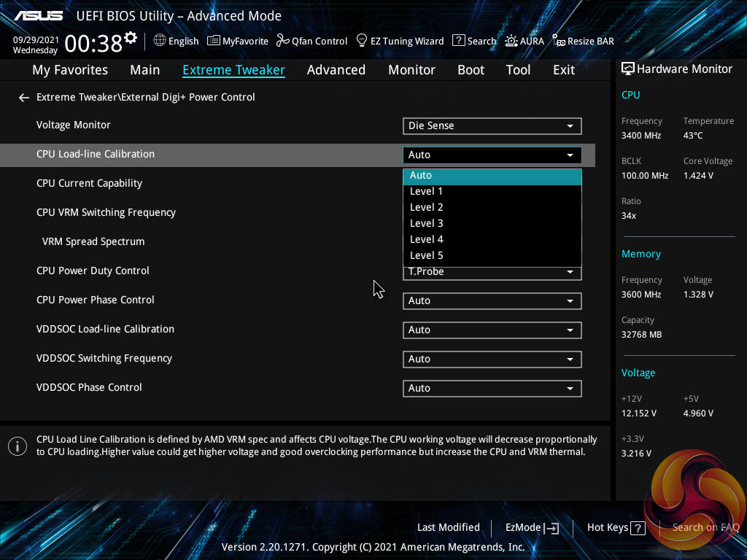Image resolution: width=747 pixels, height=560 pixels.
Task: Select VDDSOC Switching Frequency label
Action: click(104, 359)
